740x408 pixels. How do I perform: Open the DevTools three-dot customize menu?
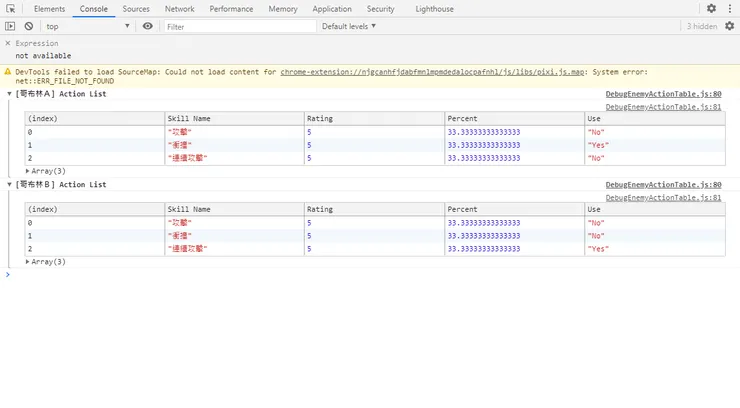[728, 9]
